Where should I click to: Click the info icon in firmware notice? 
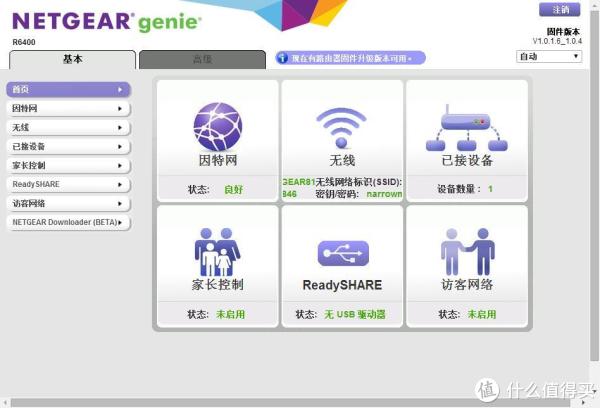click(282, 58)
